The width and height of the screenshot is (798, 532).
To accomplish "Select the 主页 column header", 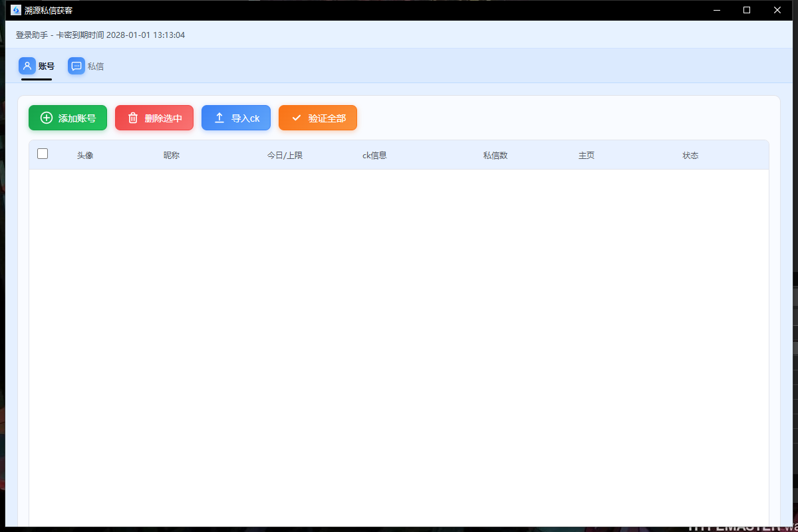I will pos(587,156).
